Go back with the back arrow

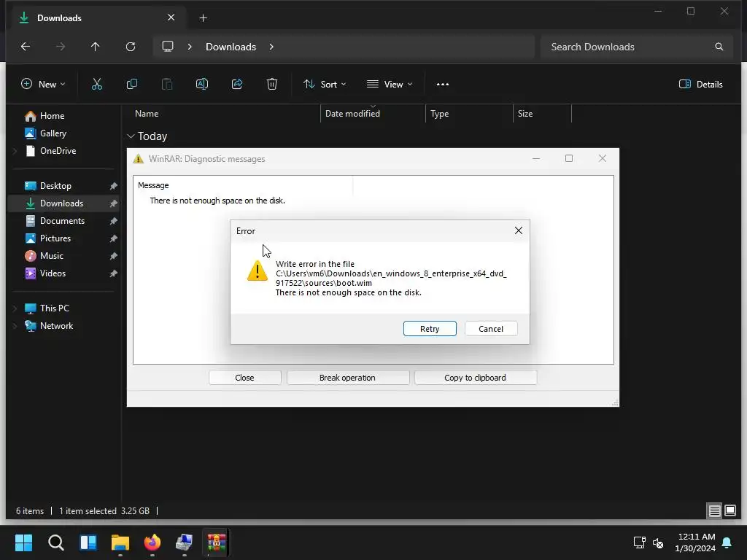click(26, 47)
